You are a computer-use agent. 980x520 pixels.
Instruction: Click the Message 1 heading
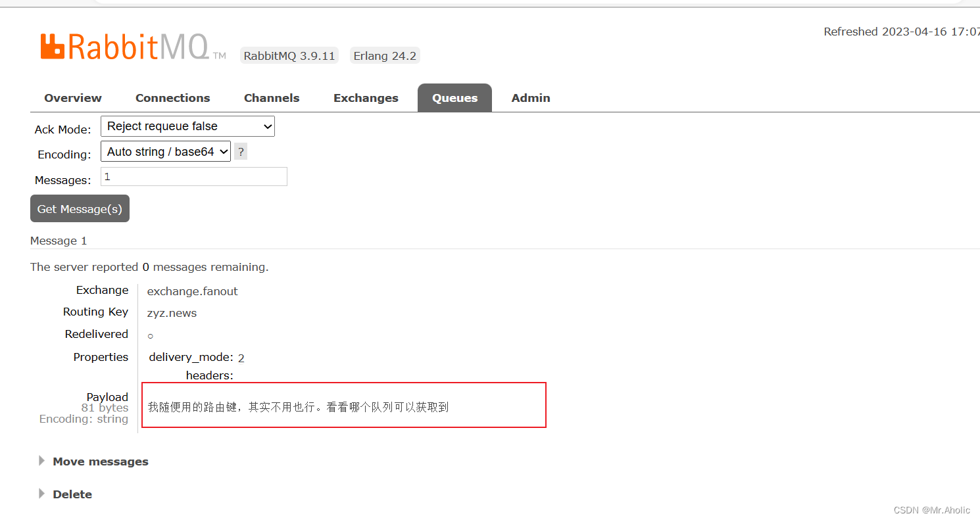(x=59, y=241)
